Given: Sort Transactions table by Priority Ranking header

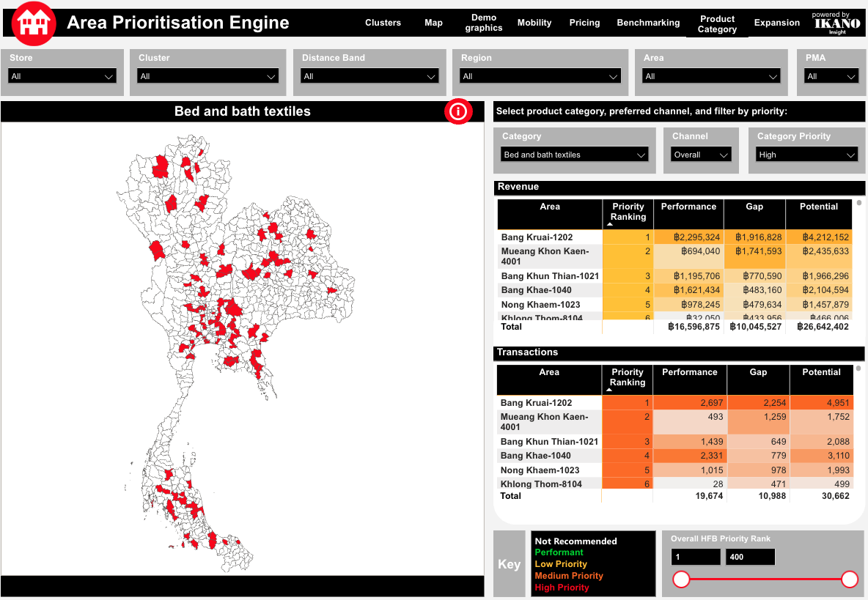Looking at the screenshot, I should [x=628, y=379].
